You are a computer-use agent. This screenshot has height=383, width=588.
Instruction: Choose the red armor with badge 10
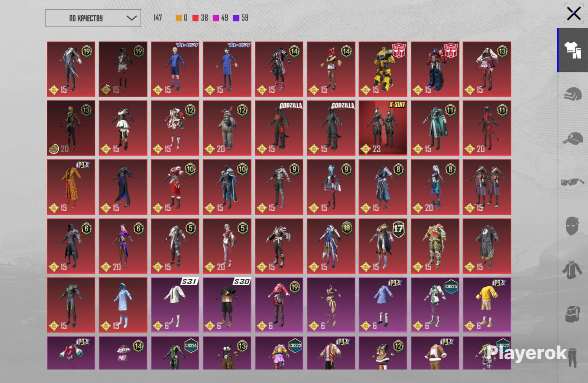tap(175, 187)
